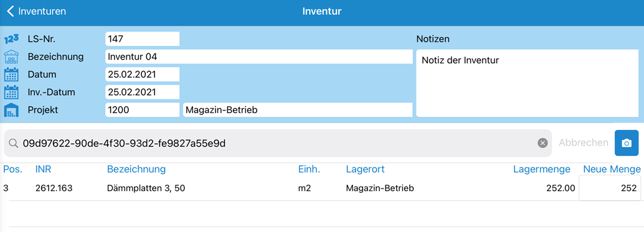Click the numbering icon beside LS-Nr.
This screenshot has width=644, height=232.
pos(11,39)
